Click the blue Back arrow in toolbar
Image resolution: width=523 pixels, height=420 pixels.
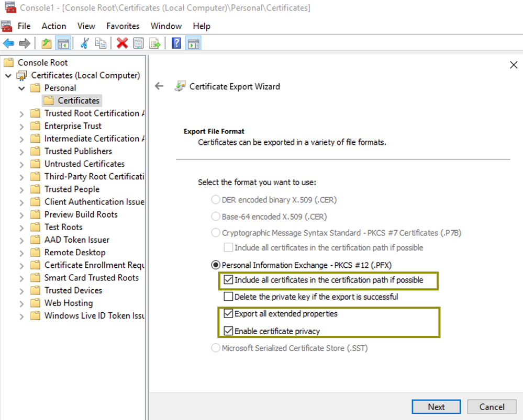(8, 43)
